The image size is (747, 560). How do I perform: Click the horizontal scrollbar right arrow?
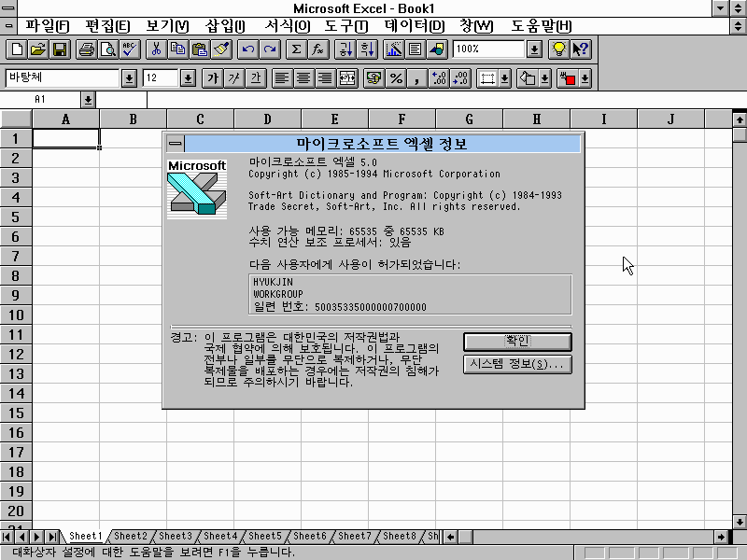tap(721, 538)
